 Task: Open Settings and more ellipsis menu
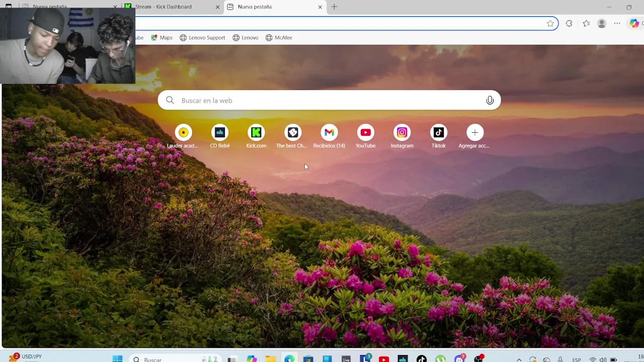617,24
